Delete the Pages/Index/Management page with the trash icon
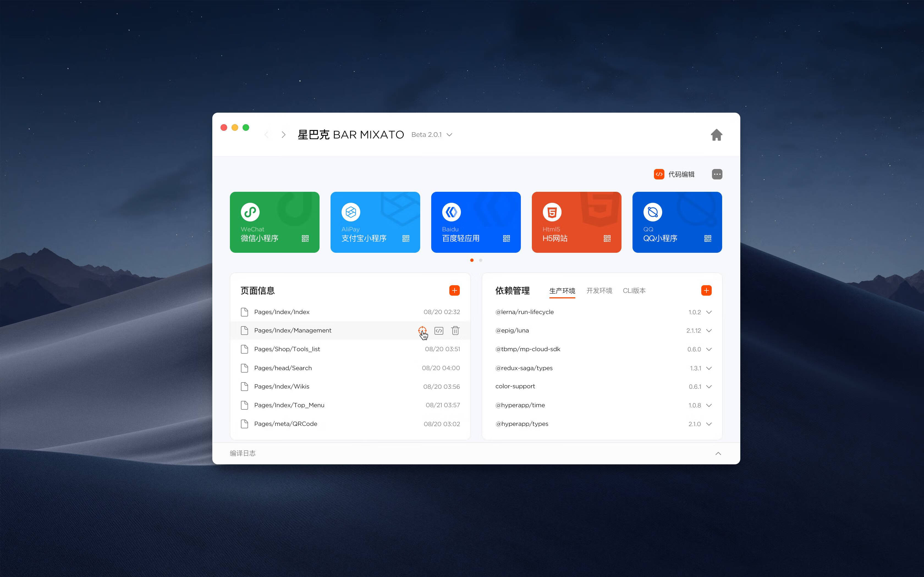The image size is (924, 577). click(x=455, y=331)
